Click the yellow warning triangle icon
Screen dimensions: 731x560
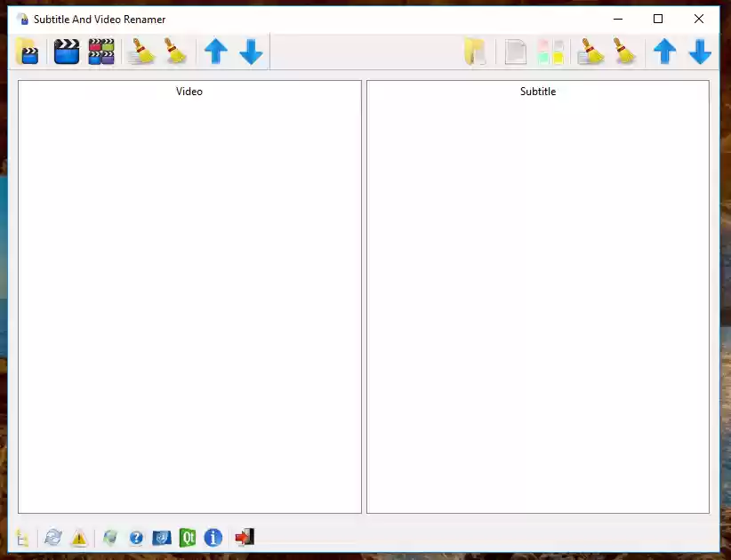(x=79, y=538)
